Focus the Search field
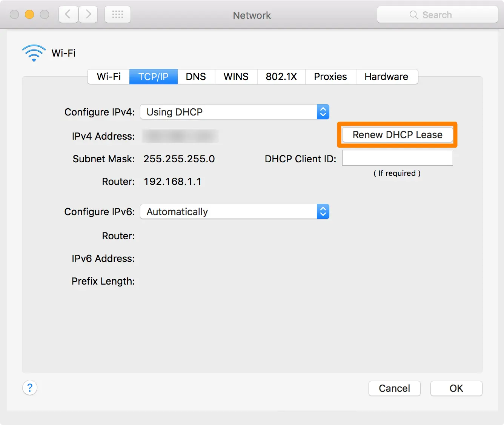The width and height of the screenshot is (504, 425). [x=438, y=15]
